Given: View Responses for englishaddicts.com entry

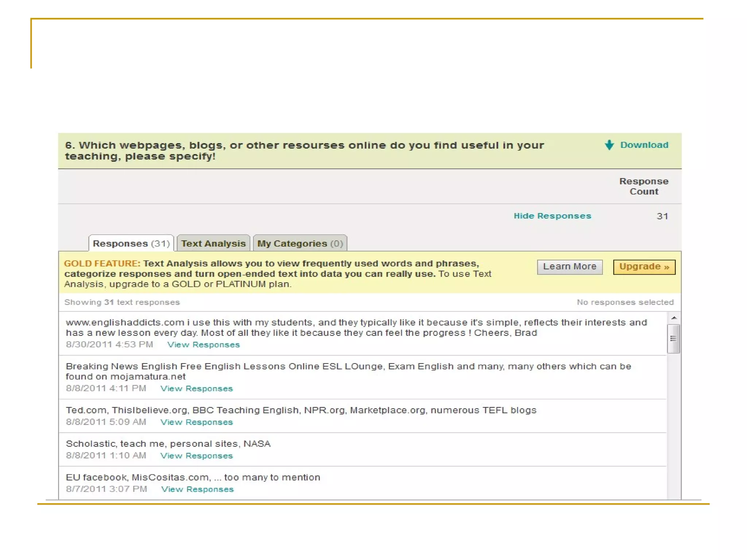Looking at the screenshot, I should tap(203, 345).
